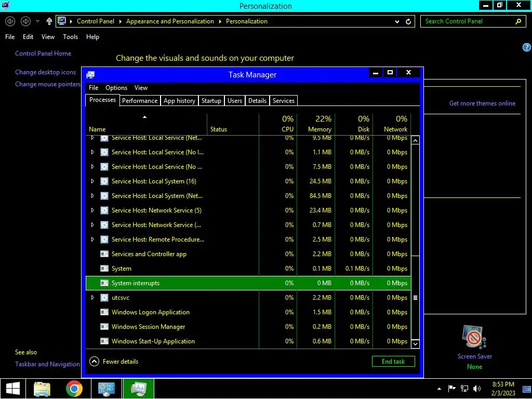This screenshot has height=399, width=532.
Task: Switch to the App history tab
Action: tap(179, 101)
